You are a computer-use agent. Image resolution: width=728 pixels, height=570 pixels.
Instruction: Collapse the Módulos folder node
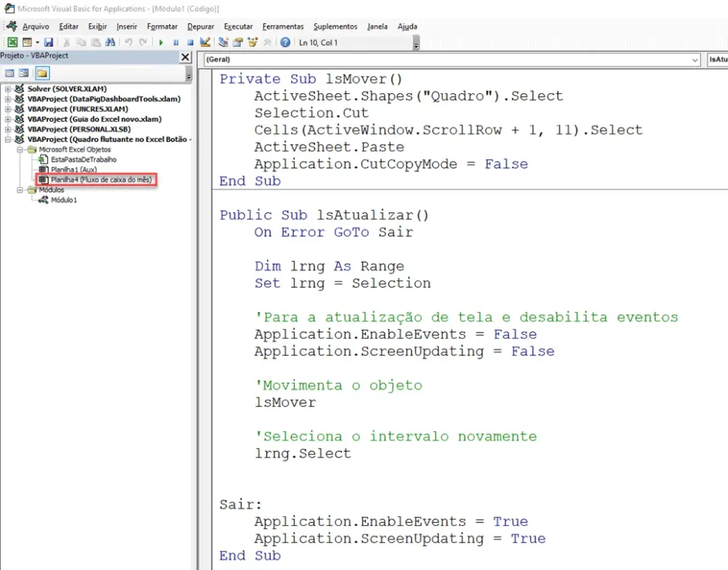[x=20, y=189]
